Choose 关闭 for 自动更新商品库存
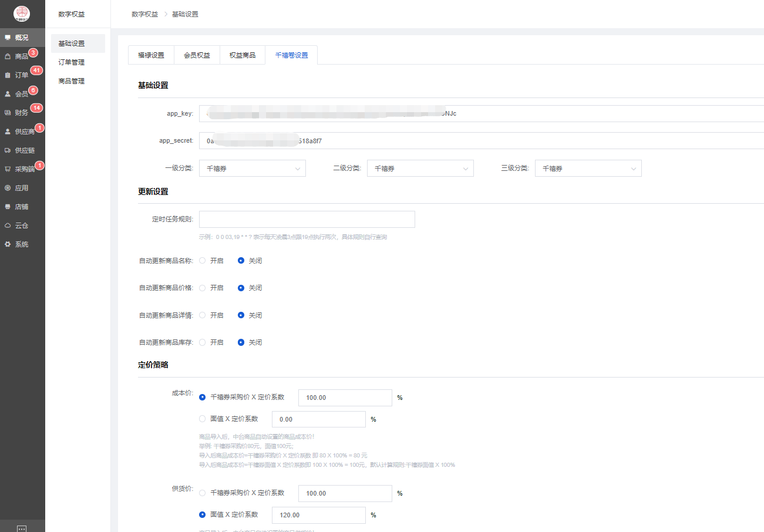The width and height of the screenshot is (764, 532). coord(241,342)
